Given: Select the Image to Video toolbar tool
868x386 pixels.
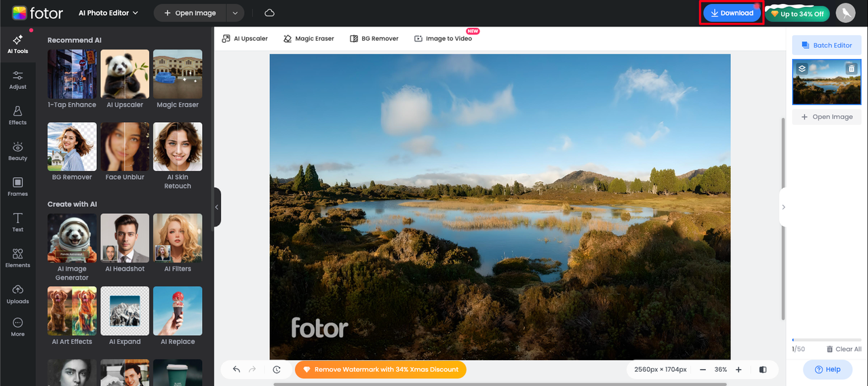Looking at the screenshot, I should tap(443, 39).
